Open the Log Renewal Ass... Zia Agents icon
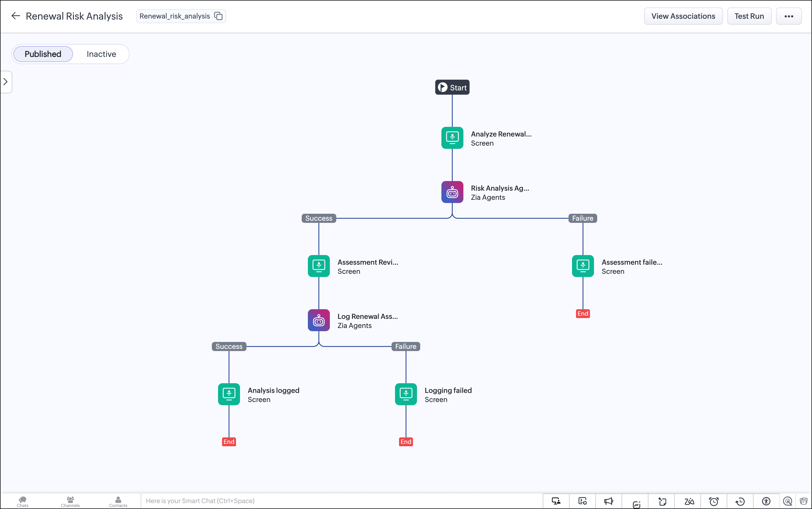The height and width of the screenshot is (509, 812). pos(319,320)
